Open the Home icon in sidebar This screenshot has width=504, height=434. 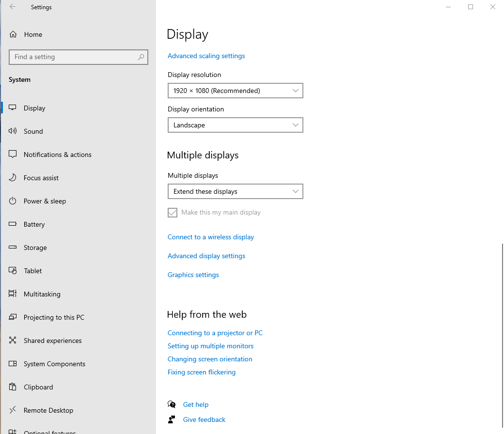13,34
